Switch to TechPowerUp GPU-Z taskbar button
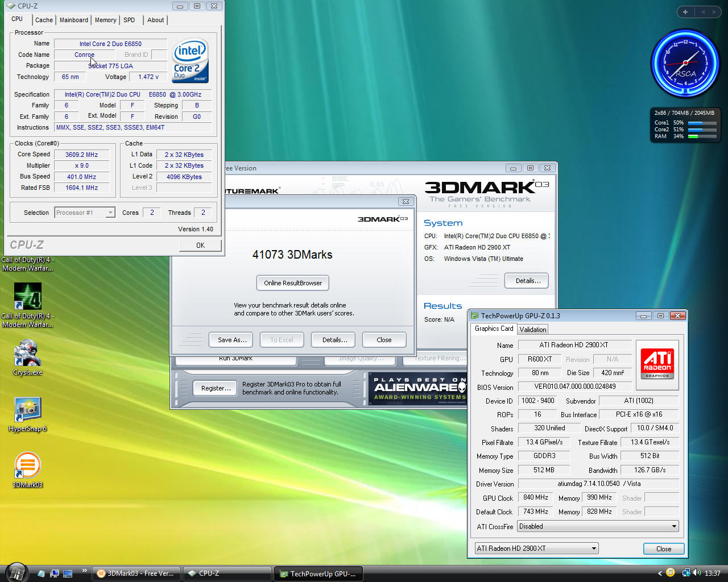The height and width of the screenshot is (582, 728). (318, 573)
